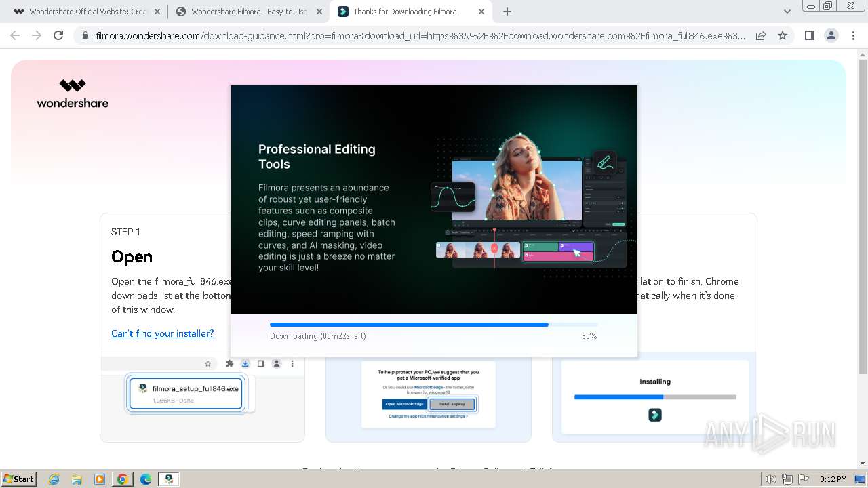Viewport: 868px width, 488px height.
Task: Share this page icon in address bar
Action: 761,35
